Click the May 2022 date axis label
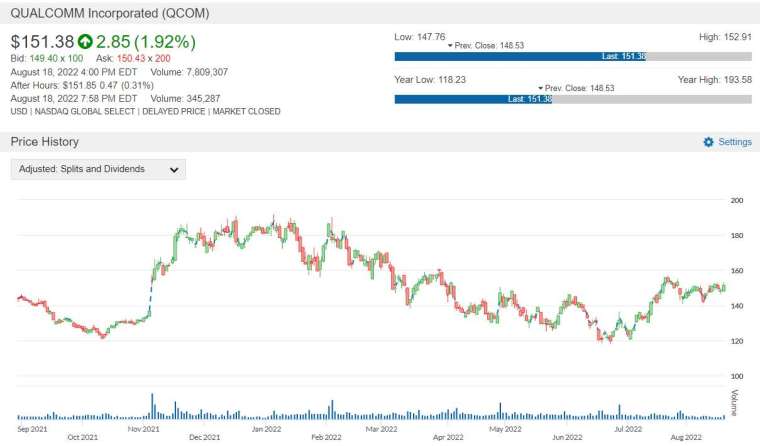 tap(505, 429)
